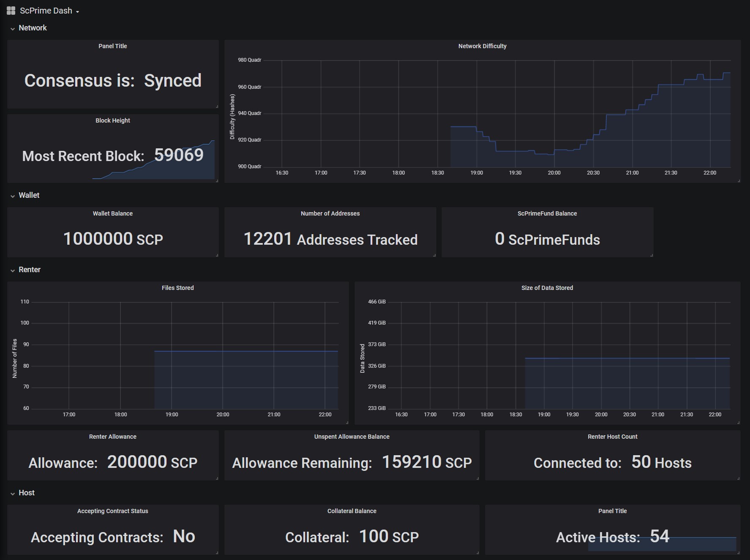Click the "12201 Addresses Tracked" value

click(330, 239)
